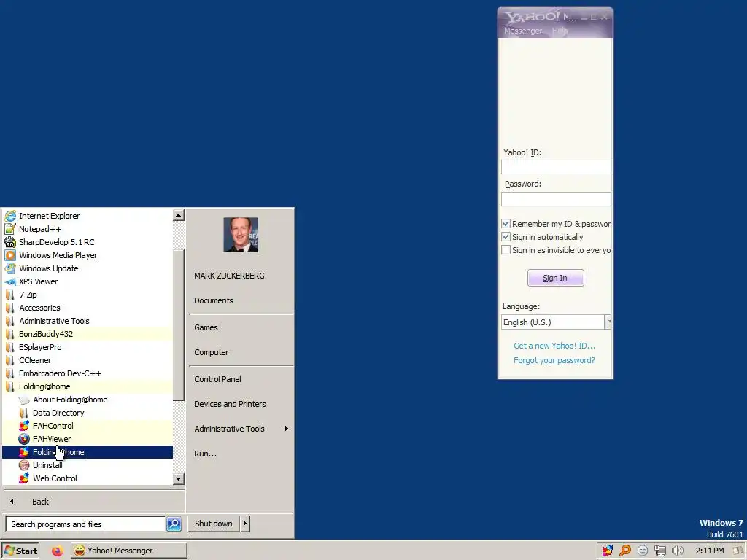This screenshot has height=560, width=747.
Task: Click the Start button
Action: click(20, 551)
